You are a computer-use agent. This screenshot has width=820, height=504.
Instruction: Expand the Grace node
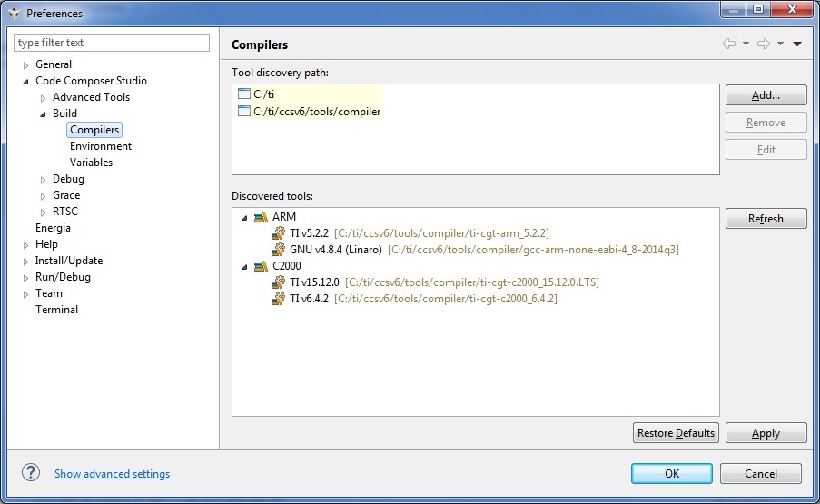(x=43, y=196)
